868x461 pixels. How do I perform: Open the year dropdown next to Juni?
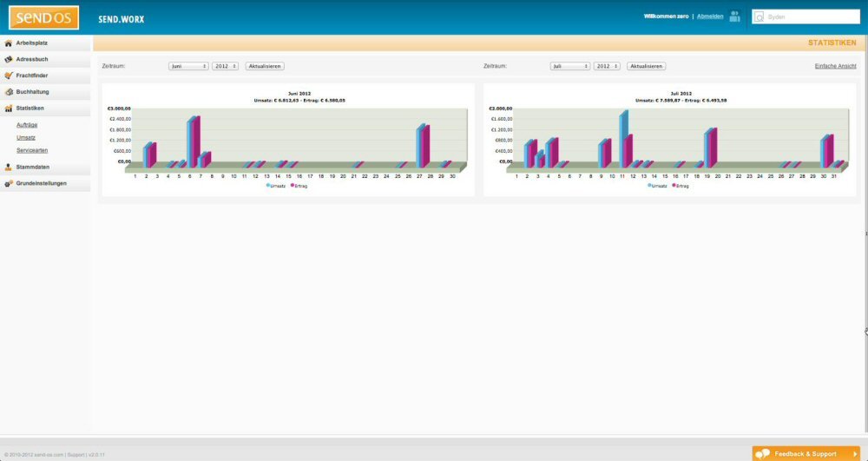pyautogui.click(x=226, y=66)
